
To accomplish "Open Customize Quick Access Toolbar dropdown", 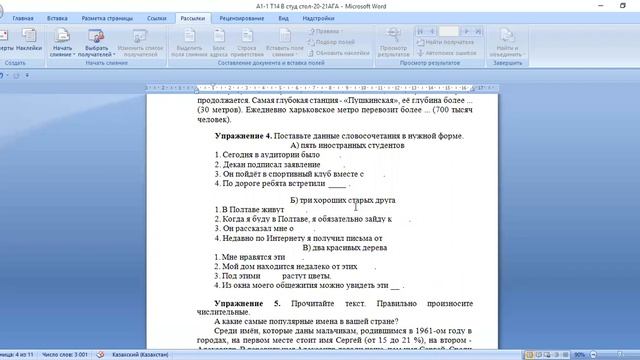I will [27, 76].
